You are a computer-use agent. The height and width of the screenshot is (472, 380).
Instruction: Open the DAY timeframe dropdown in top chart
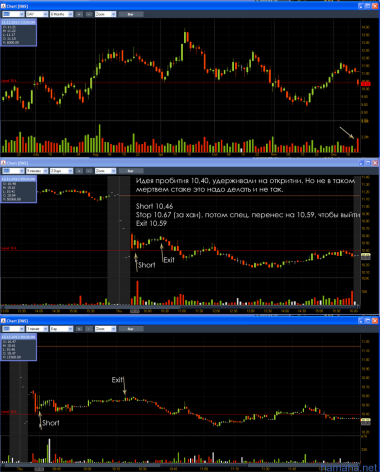point(37,14)
